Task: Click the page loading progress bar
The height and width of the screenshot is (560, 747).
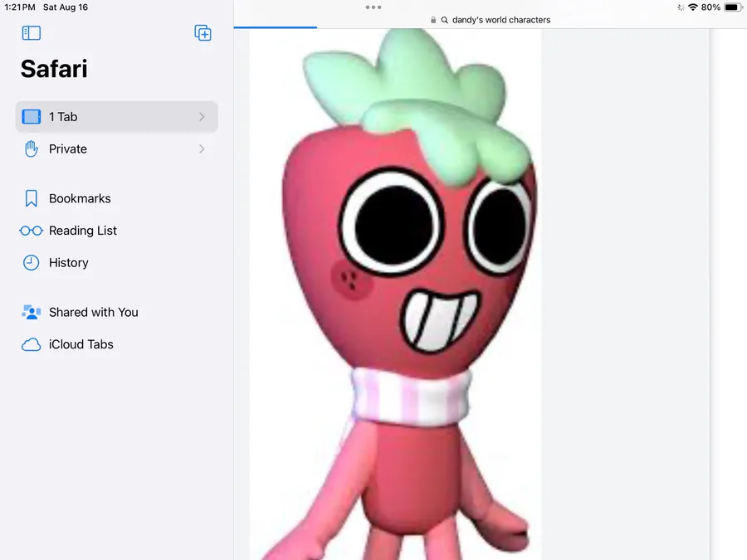Action: tap(276, 27)
